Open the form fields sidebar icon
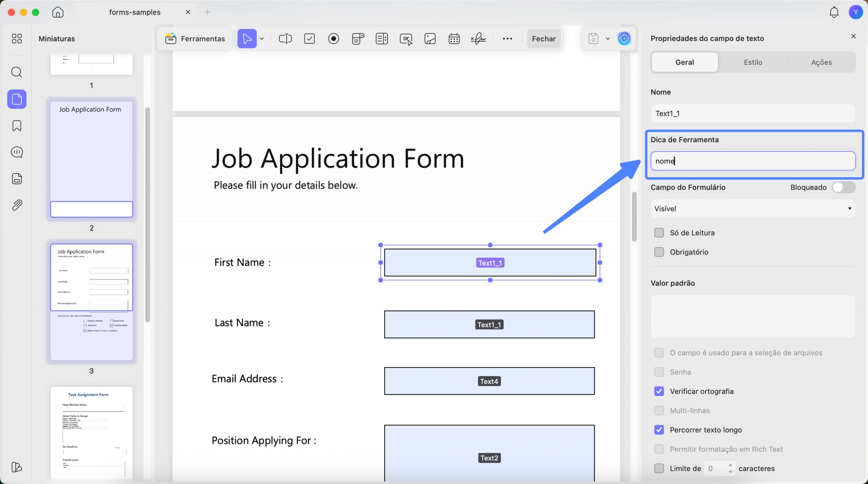Image resolution: width=868 pixels, height=484 pixels. [x=17, y=179]
